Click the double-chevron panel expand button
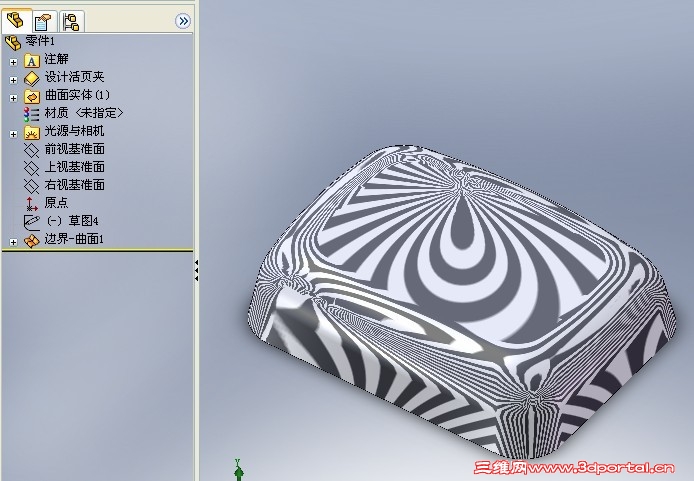This screenshot has width=694, height=481. (183, 21)
